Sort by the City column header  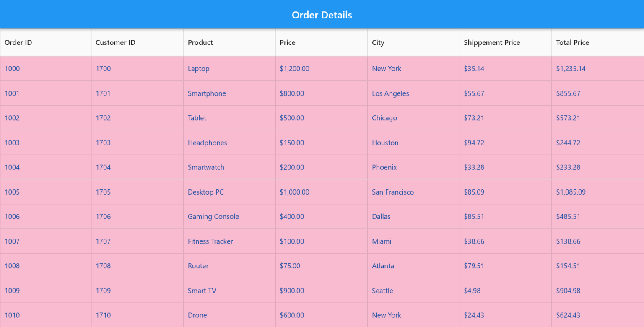click(x=378, y=42)
